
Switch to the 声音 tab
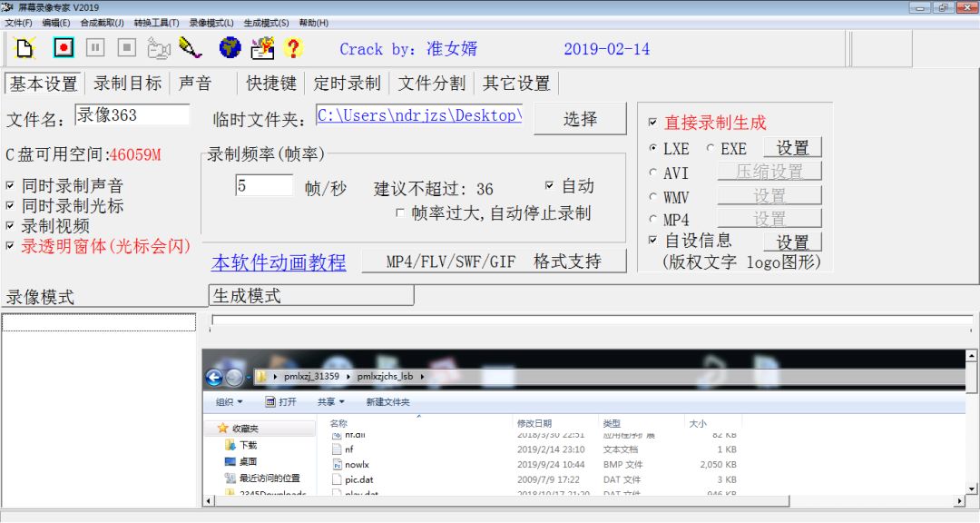pos(195,84)
